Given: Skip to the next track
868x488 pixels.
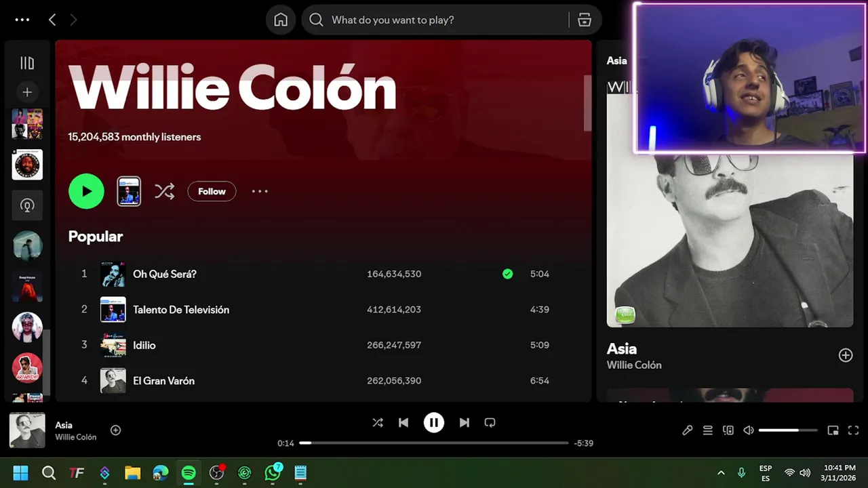Looking at the screenshot, I should [464, 423].
